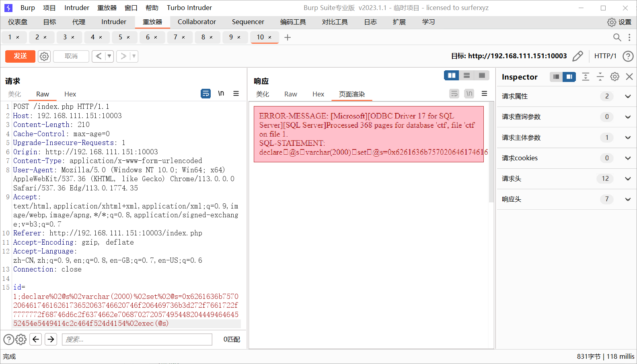Viewport: 637px width, 364px height.
Task: Click the Burp Suite logo icon
Action: click(x=8, y=8)
